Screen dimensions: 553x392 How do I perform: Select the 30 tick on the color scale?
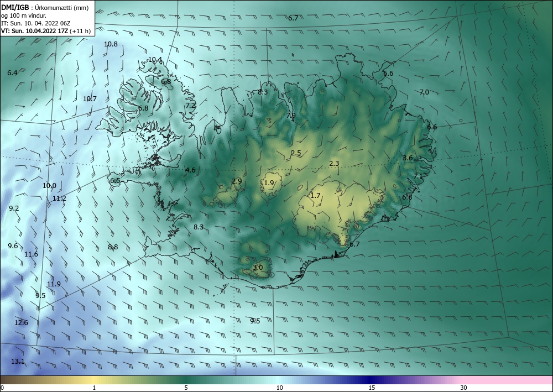[x=464, y=388]
